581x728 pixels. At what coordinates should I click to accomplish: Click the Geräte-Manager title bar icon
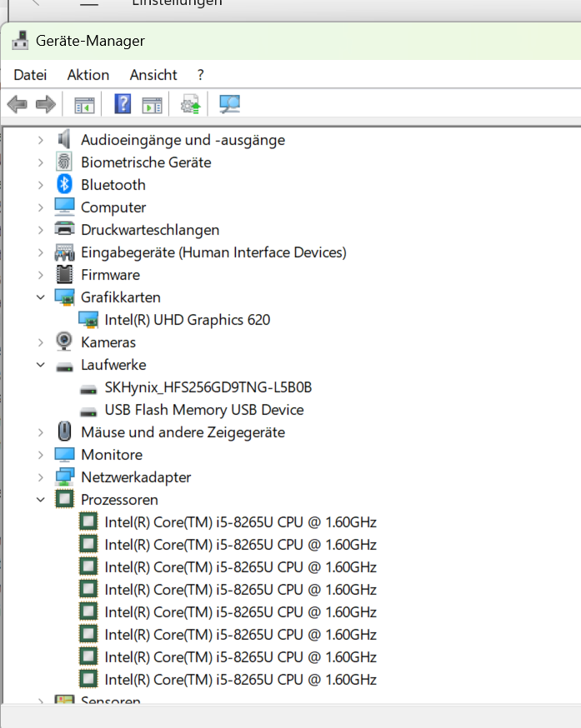[20, 40]
